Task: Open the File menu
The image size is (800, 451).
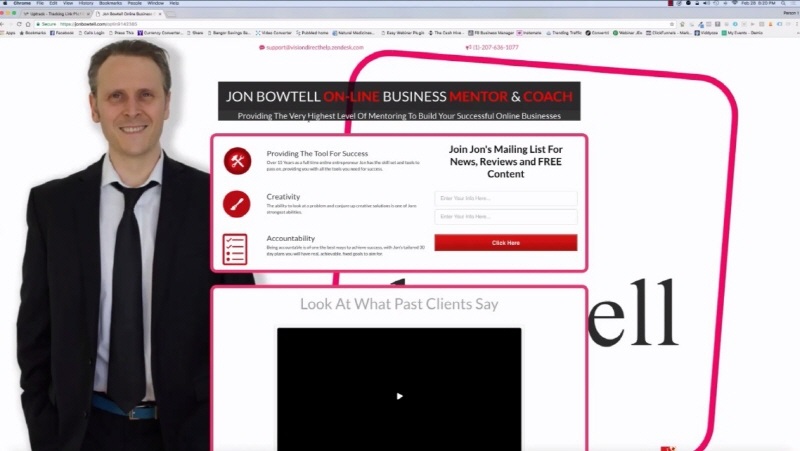Action: coord(40,3)
